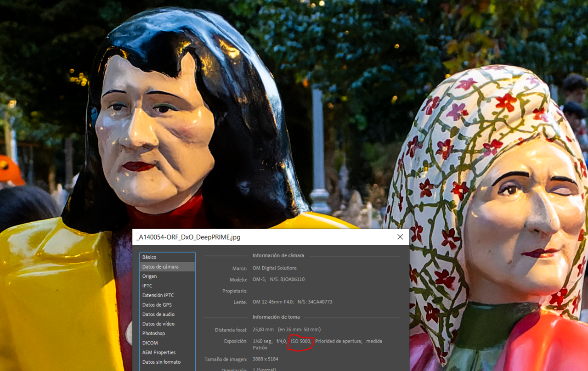Viewport: 588px width, 371px height.
Task: Open Datos sin formato section
Action: 161,362
